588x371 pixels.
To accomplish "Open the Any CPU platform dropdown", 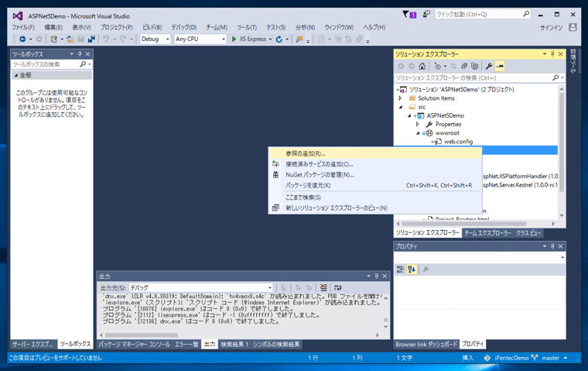I will click(224, 39).
